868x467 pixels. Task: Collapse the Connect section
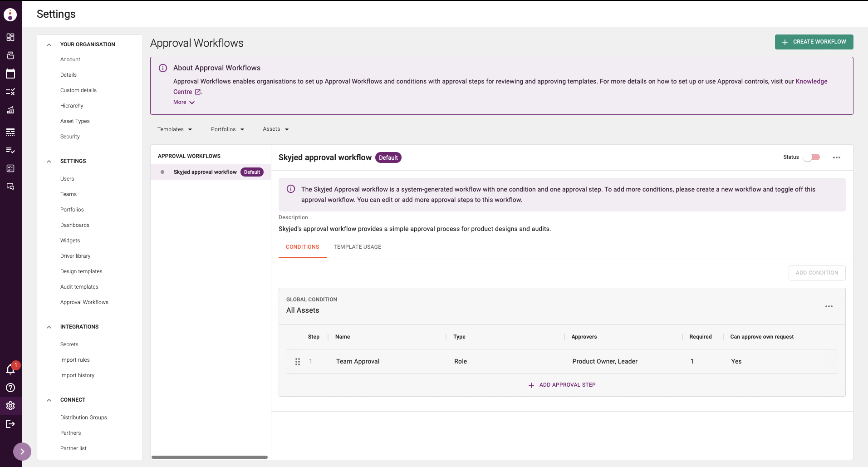click(49, 400)
